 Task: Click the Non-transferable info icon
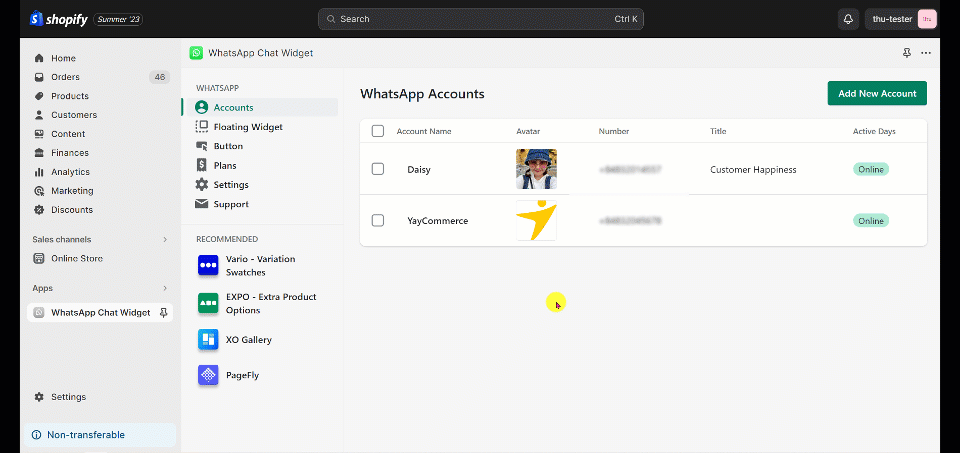(x=37, y=435)
